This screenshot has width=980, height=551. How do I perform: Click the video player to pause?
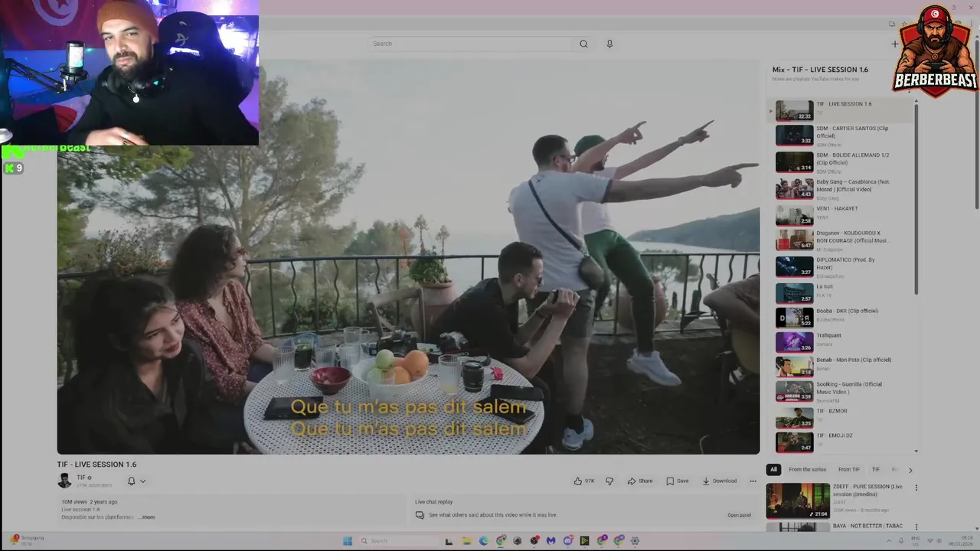(408, 257)
